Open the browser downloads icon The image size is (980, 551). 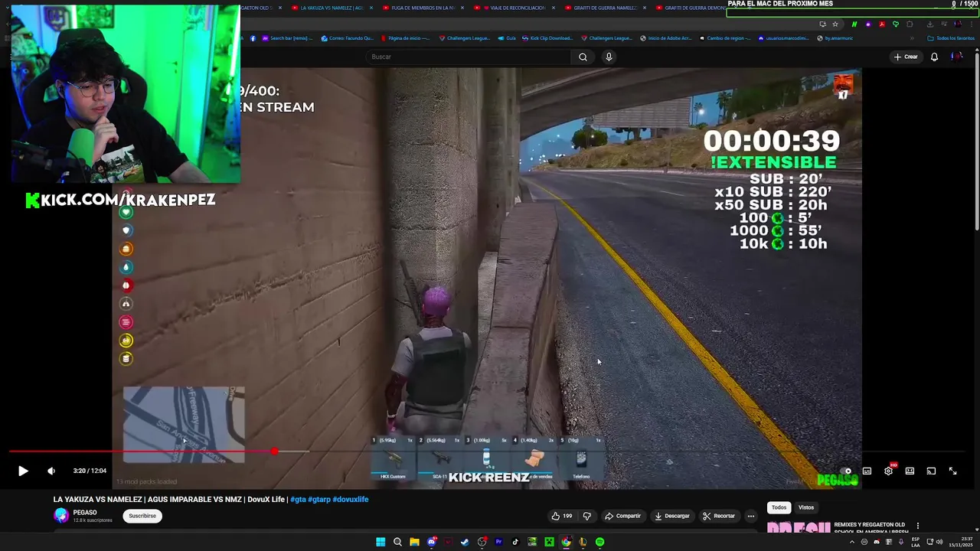pyautogui.click(x=929, y=24)
